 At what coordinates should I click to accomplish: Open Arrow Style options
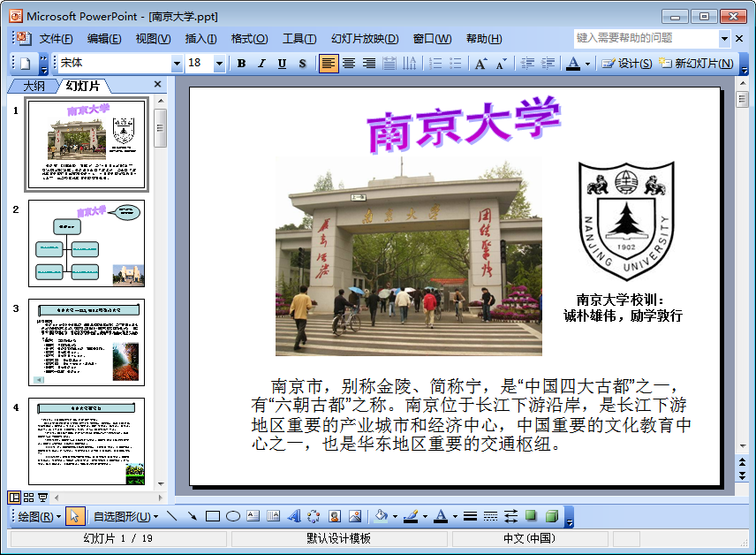pyautogui.click(x=510, y=517)
